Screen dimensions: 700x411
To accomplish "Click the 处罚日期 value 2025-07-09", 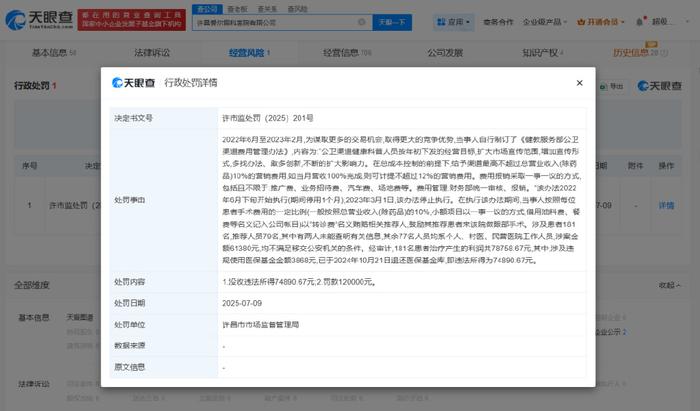I will coord(242,303).
